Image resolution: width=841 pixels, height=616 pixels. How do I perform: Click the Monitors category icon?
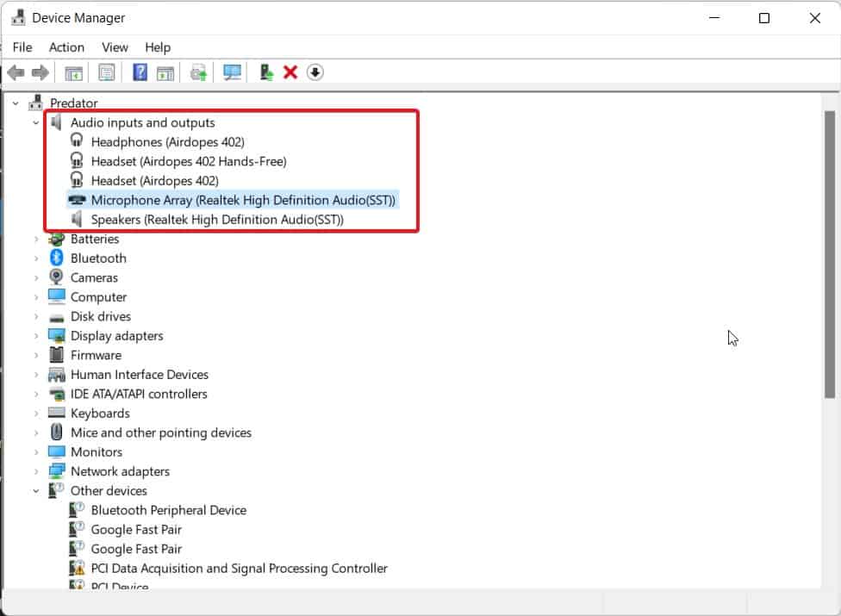pyautogui.click(x=56, y=451)
